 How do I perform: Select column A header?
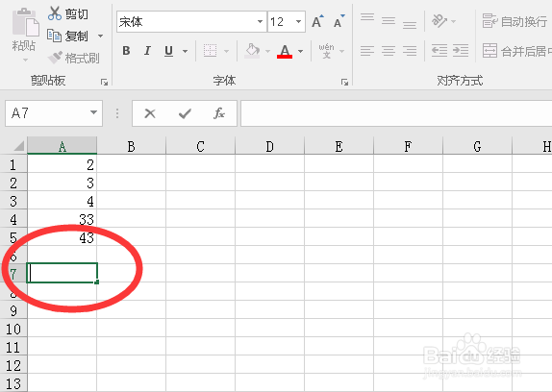(62, 145)
